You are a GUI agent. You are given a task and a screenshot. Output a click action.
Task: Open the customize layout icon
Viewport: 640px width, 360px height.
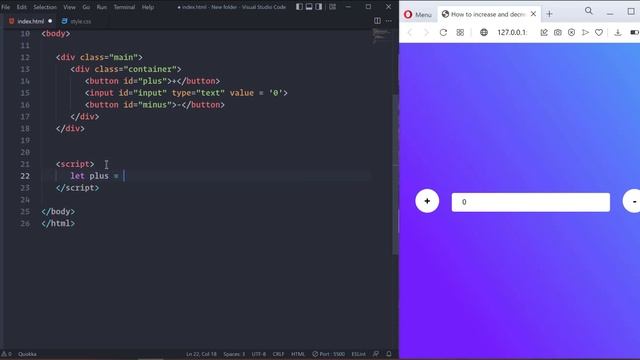[333, 7]
